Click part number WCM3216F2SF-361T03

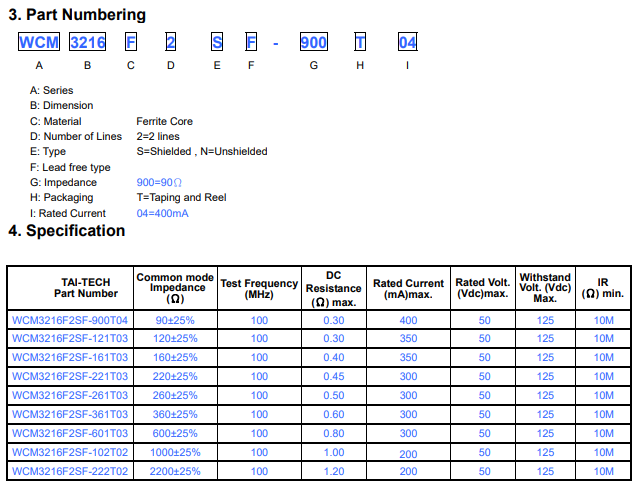(x=70, y=414)
